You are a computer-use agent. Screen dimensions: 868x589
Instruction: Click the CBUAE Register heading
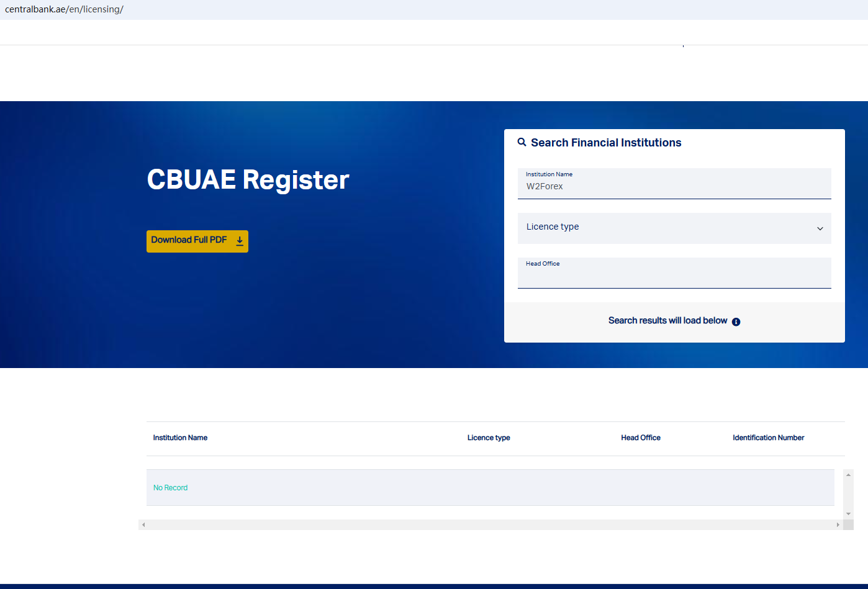tap(248, 179)
